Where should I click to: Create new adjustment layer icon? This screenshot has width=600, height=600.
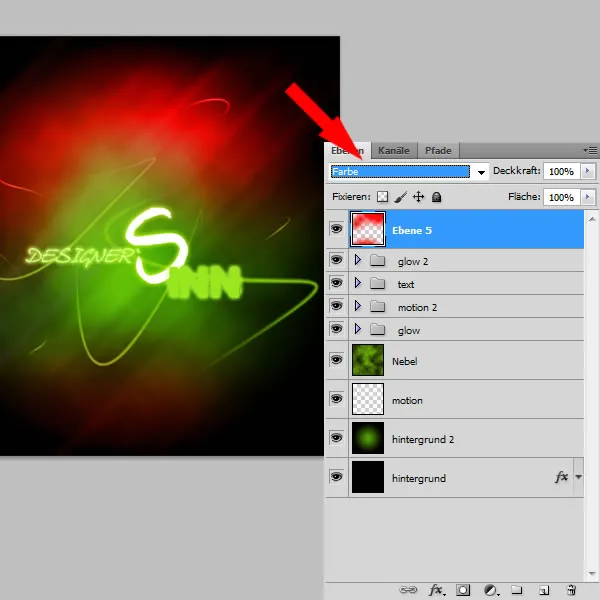(491, 590)
